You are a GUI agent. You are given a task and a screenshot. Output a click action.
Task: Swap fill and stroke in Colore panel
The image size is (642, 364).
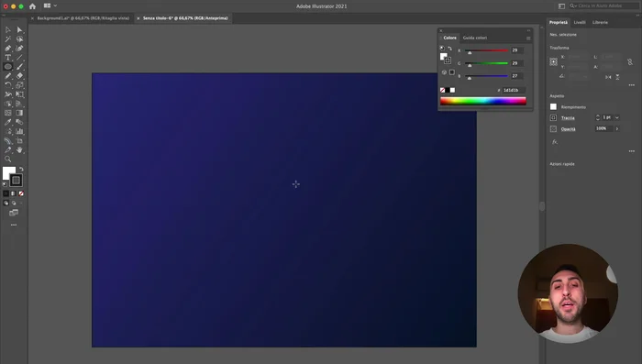(449, 49)
